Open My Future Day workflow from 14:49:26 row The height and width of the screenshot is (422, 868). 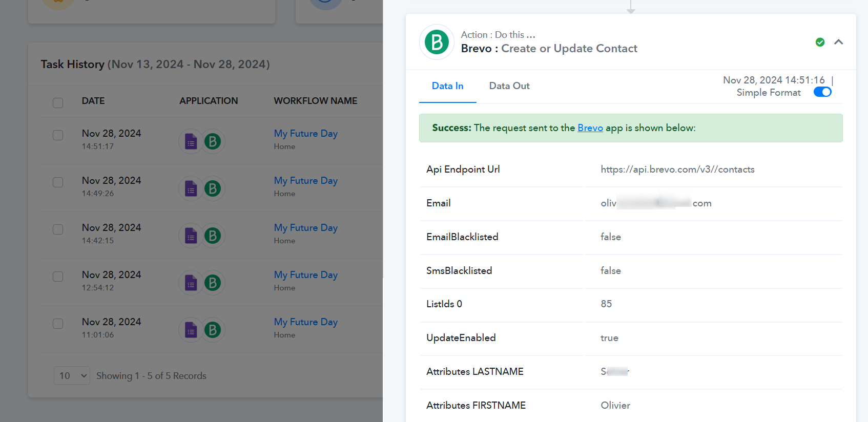pos(305,181)
